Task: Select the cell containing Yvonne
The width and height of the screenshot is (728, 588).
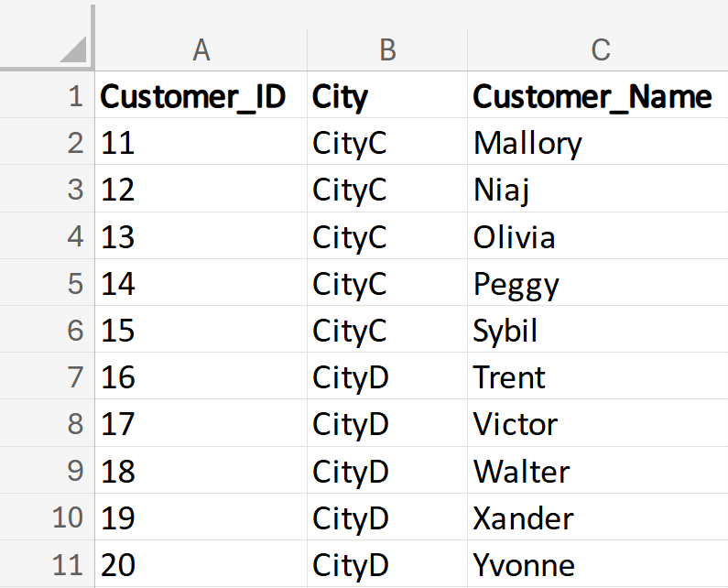Action: point(525,565)
